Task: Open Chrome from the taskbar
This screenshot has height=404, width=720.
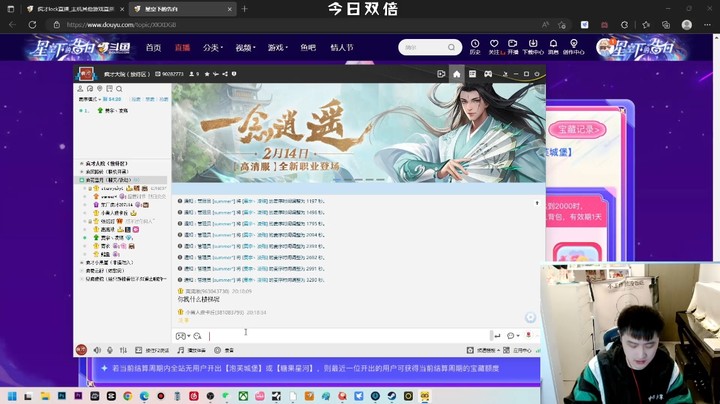Action: point(128,396)
